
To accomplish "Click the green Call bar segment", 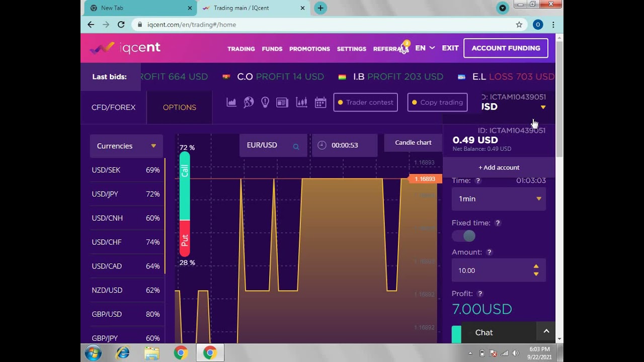I will tap(185, 186).
